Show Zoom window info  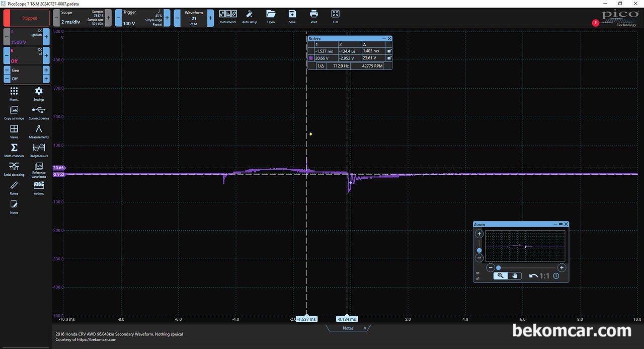(556, 276)
